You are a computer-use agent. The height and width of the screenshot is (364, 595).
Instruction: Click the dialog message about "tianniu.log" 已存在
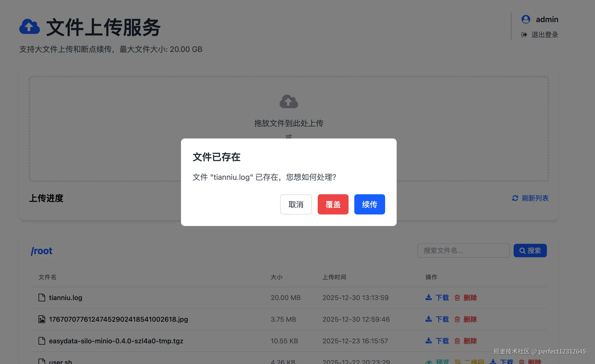point(264,177)
